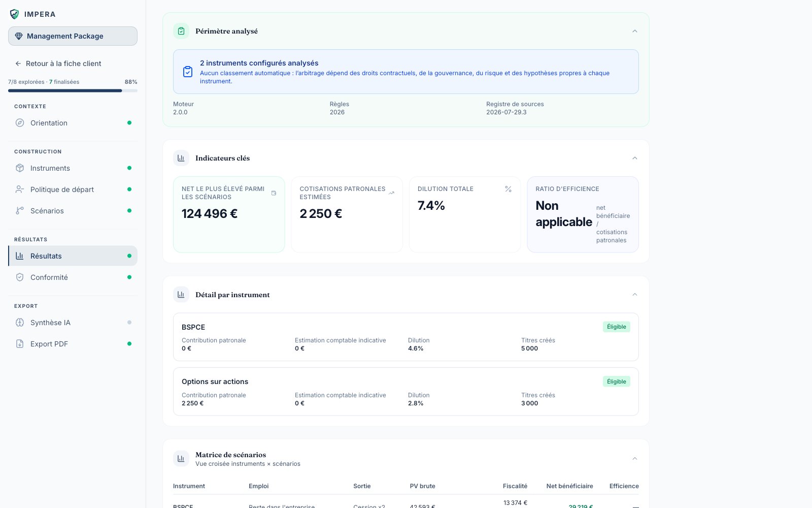
Task: Open Synthèse IA in Export section
Action: coord(73,323)
